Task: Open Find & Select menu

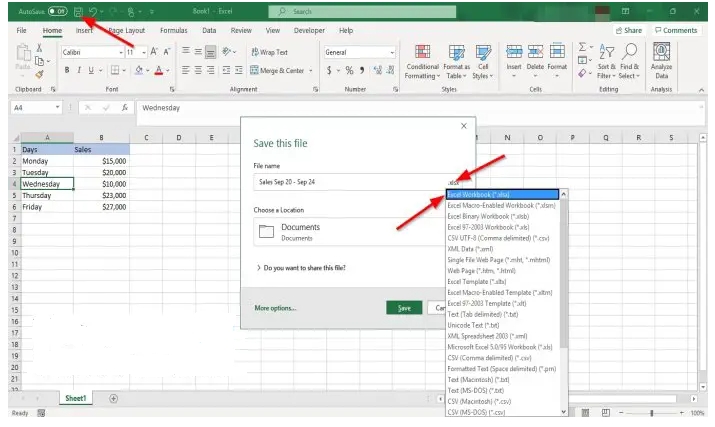Action: point(629,62)
